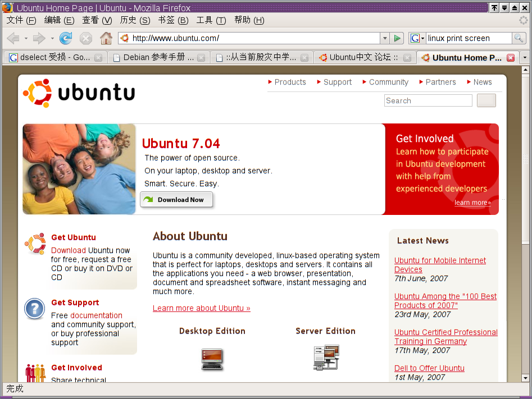Viewport: 532px width, 399px height.
Task: Open Learn more about Ubuntu » link
Action: tap(202, 308)
